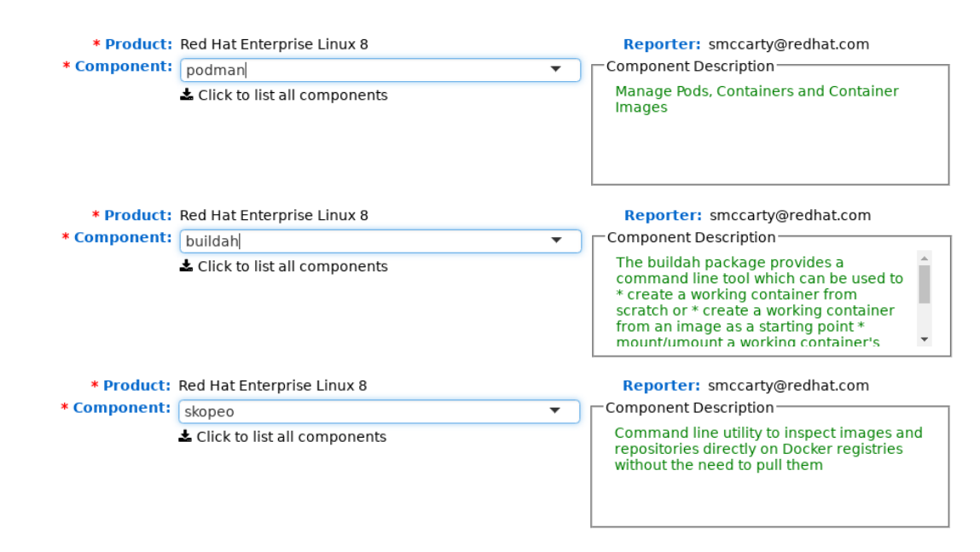Click 'list all components' link below buildah
The width and height of the screenshot is (980, 552).
[x=293, y=267]
